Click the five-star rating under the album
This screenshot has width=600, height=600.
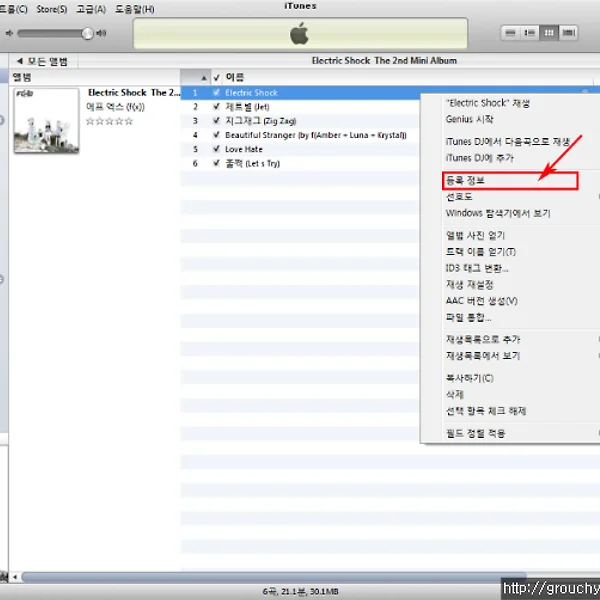tap(109, 121)
